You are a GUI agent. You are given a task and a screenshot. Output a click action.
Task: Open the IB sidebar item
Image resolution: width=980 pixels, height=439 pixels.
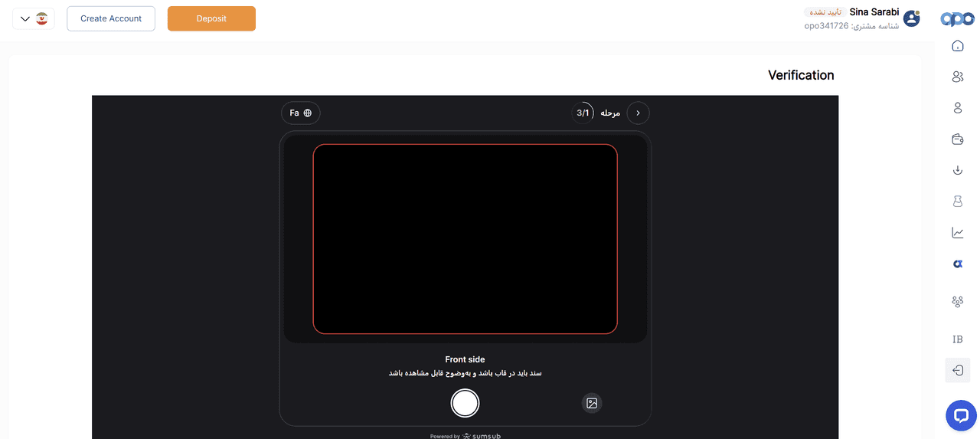click(957, 339)
